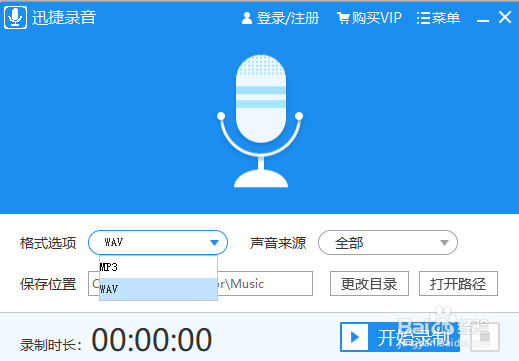519x361 pixels.
Task: Click the 格式选项 label
Action: coord(48,243)
